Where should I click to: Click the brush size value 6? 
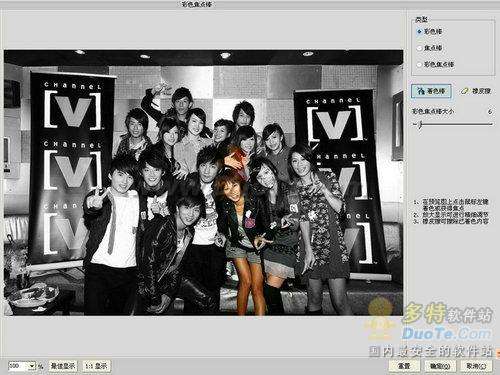point(490,112)
